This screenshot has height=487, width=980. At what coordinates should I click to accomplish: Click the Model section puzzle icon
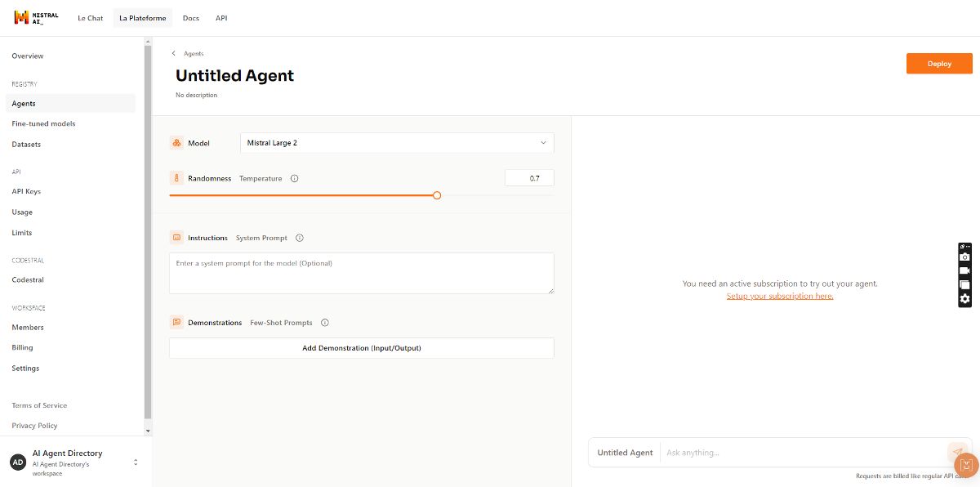(x=176, y=142)
